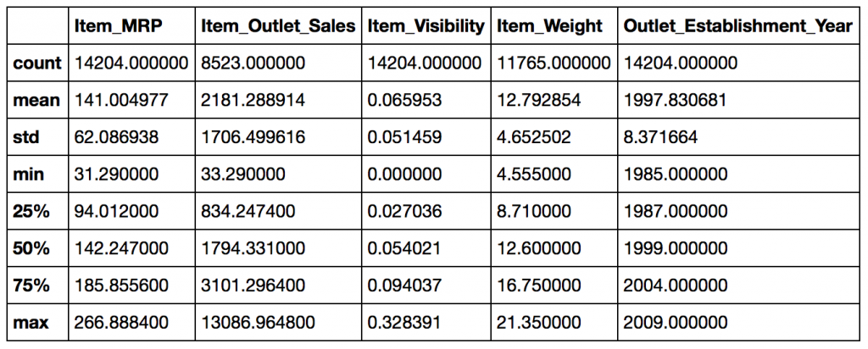Select the std Item_Weight value 4.652502

click(x=536, y=137)
